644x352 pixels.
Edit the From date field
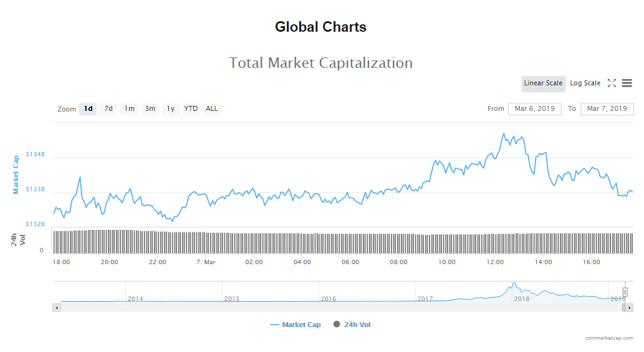[x=534, y=109]
